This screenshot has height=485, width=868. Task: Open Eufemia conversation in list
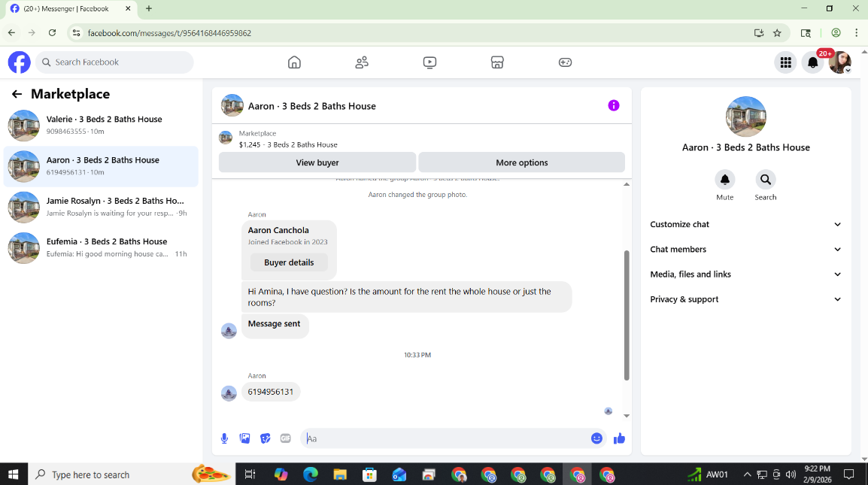click(101, 247)
